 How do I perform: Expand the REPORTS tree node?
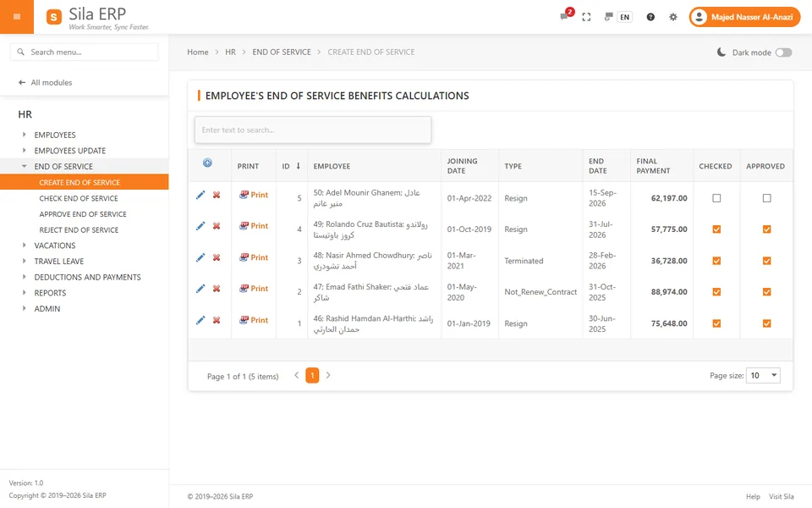(24, 293)
